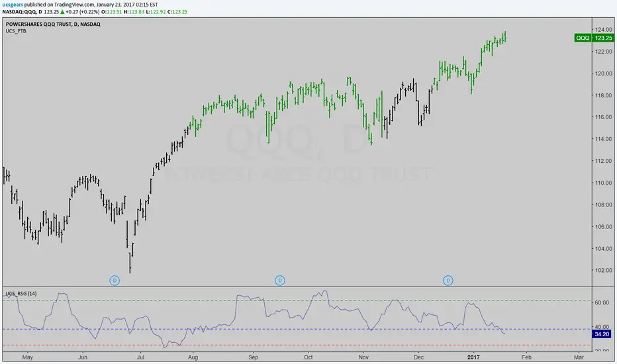617x364 pixels.
Task: Click the Aug date axis label
Action: (193, 357)
